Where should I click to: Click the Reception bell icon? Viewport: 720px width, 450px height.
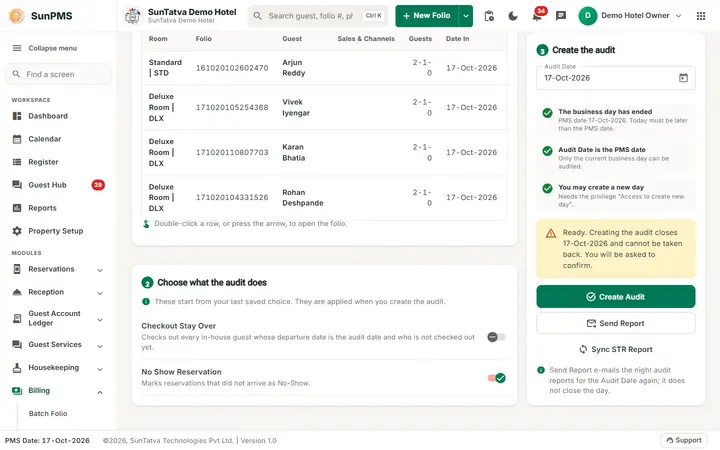click(17, 292)
